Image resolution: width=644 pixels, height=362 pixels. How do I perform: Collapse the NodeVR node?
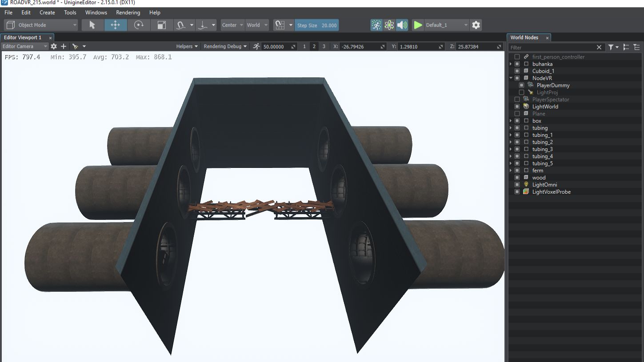tap(511, 78)
